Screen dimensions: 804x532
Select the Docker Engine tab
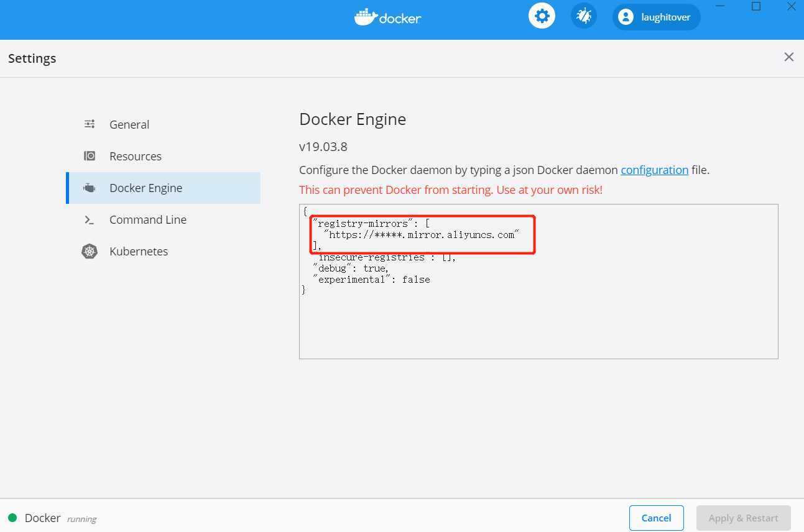[164, 188]
